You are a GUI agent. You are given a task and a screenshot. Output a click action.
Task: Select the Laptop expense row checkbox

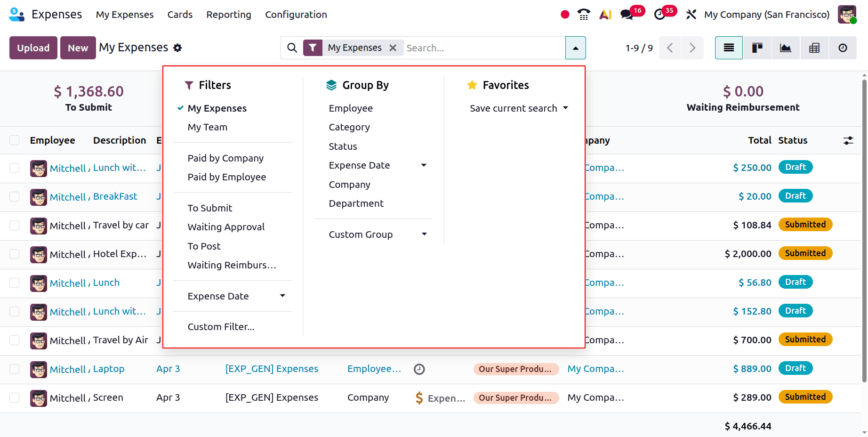click(x=15, y=369)
